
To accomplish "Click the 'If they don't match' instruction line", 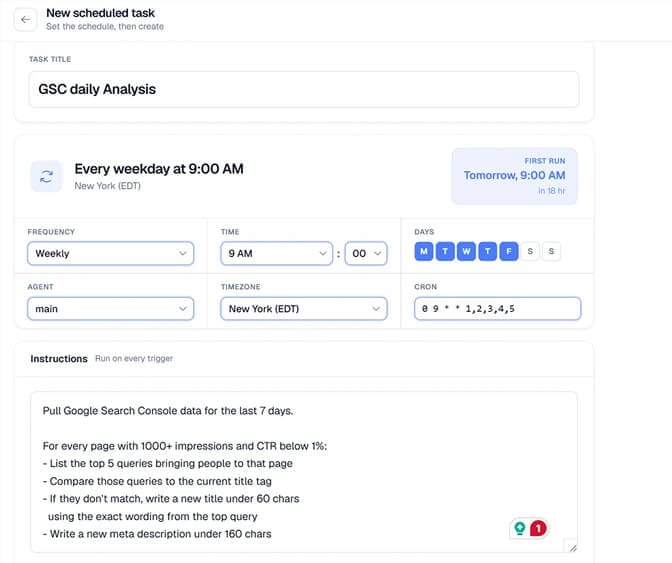I will 171,499.
